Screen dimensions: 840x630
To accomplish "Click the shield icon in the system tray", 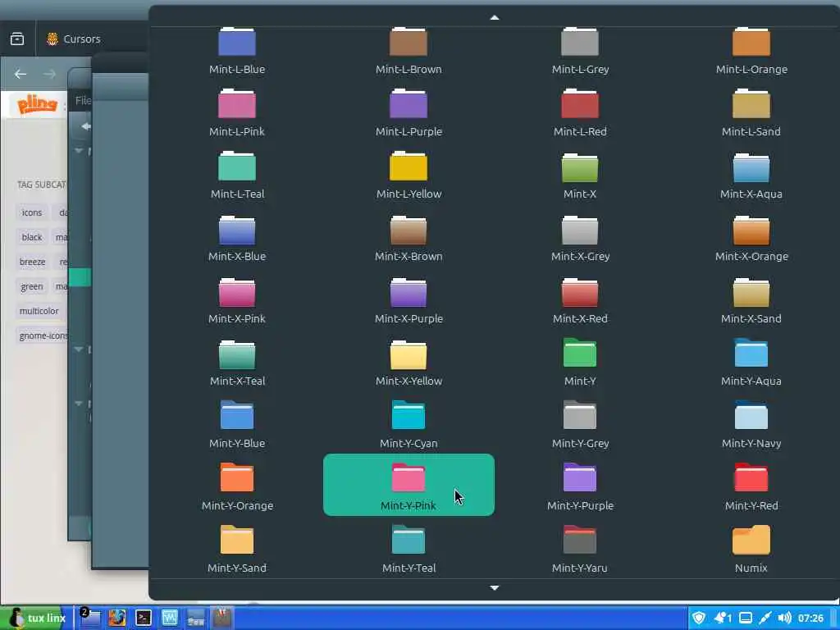I will [x=699, y=619].
